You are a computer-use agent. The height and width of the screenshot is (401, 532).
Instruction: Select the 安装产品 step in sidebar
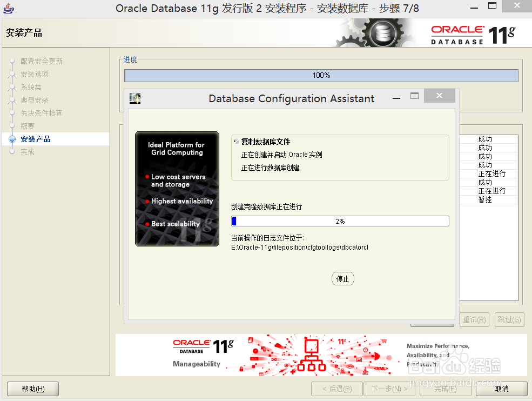[36, 139]
